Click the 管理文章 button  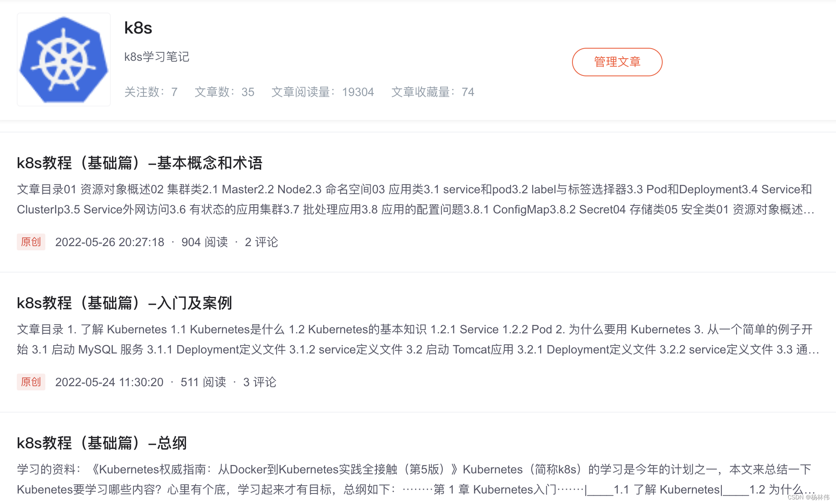(x=617, y=62)
